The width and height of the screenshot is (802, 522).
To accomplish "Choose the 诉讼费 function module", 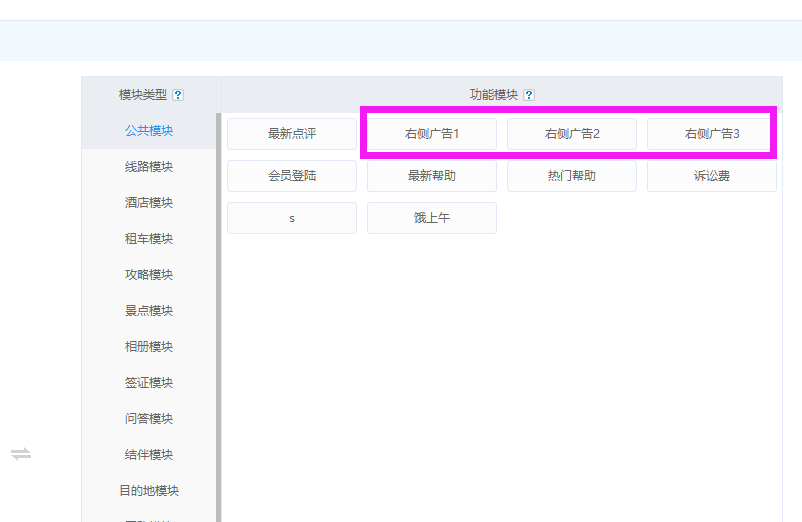I will point(712,176).
